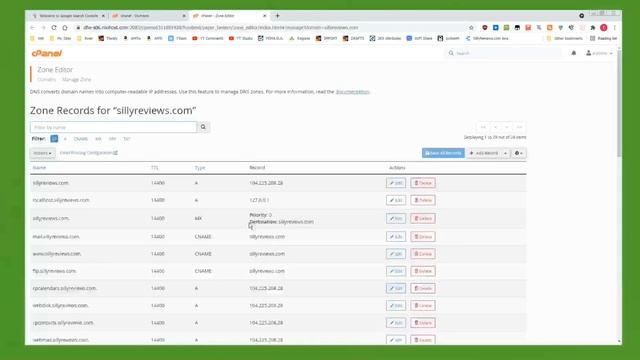Viewport: 640px width, 360px height.
Task: Click the magnifier button beside the filter box
Action: click(203, 127)
